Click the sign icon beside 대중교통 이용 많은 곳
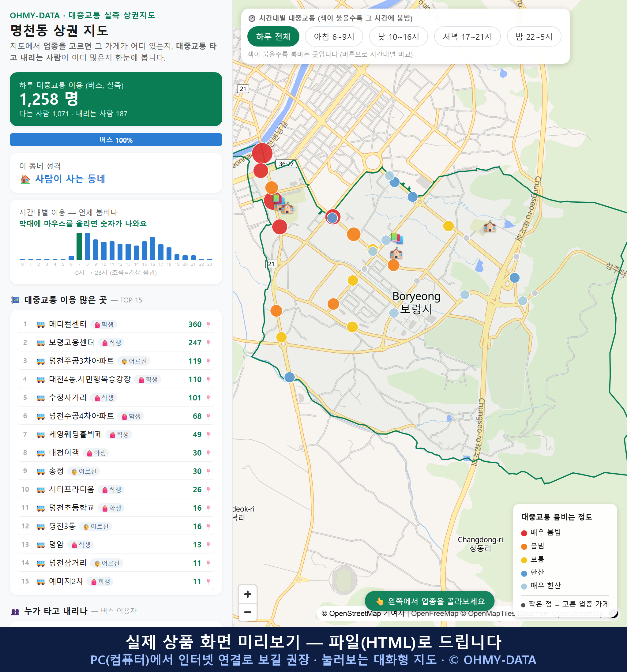This screenshot has height=672, width=627. 15,300
